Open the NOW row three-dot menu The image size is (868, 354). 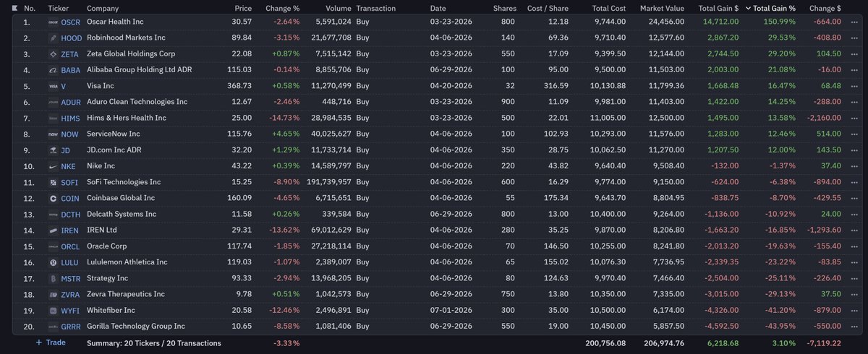856,134
